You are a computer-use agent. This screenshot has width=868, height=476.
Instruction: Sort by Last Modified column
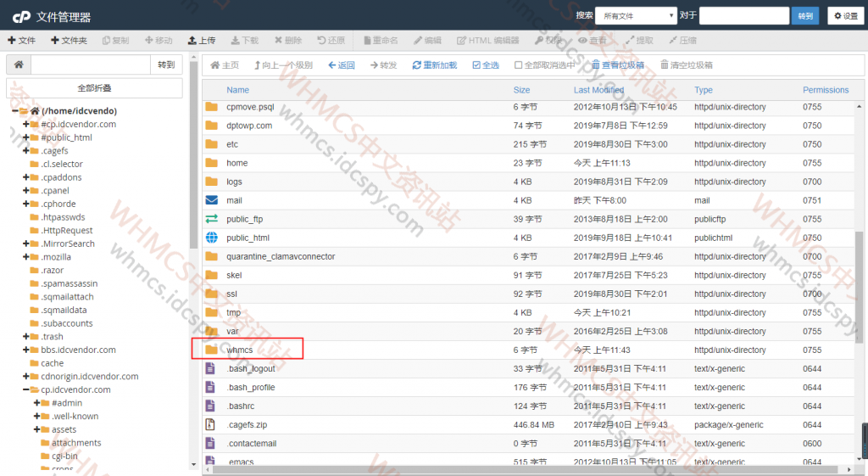click(598, 90)
